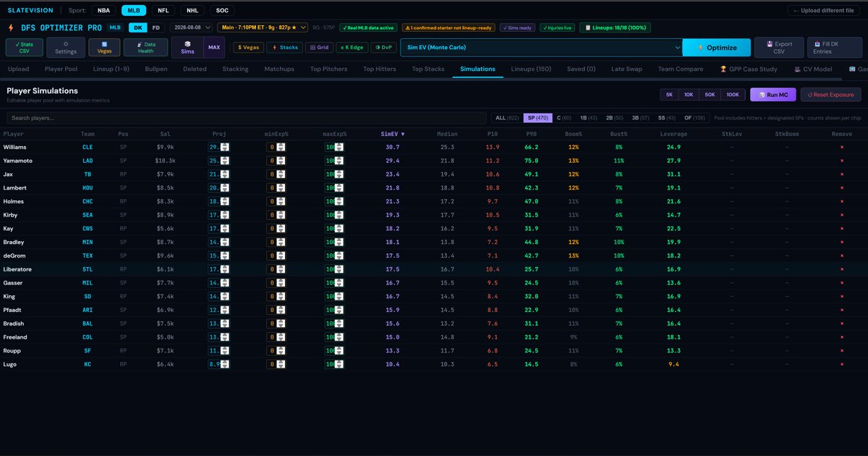Toggle the Grid chip

(320, 47)
